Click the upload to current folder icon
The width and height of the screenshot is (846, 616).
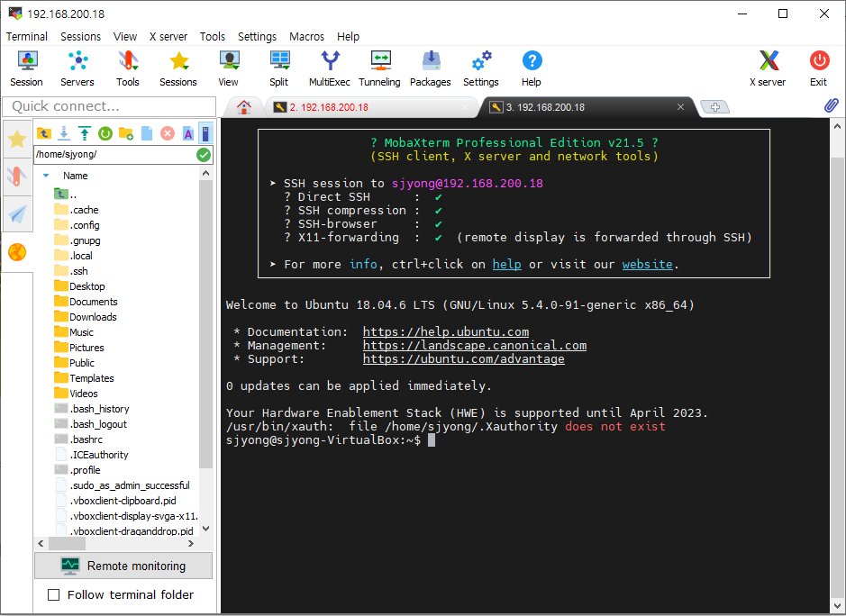[x=85, y=132]
